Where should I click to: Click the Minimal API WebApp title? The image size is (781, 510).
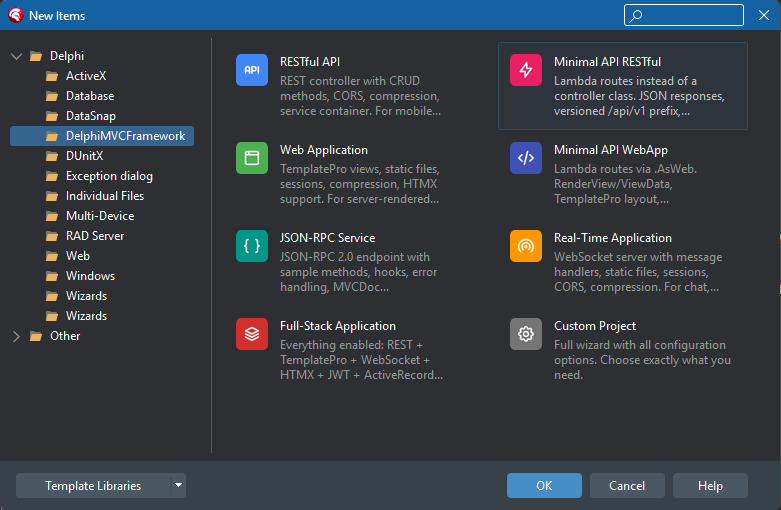click(x=611, y=150)
